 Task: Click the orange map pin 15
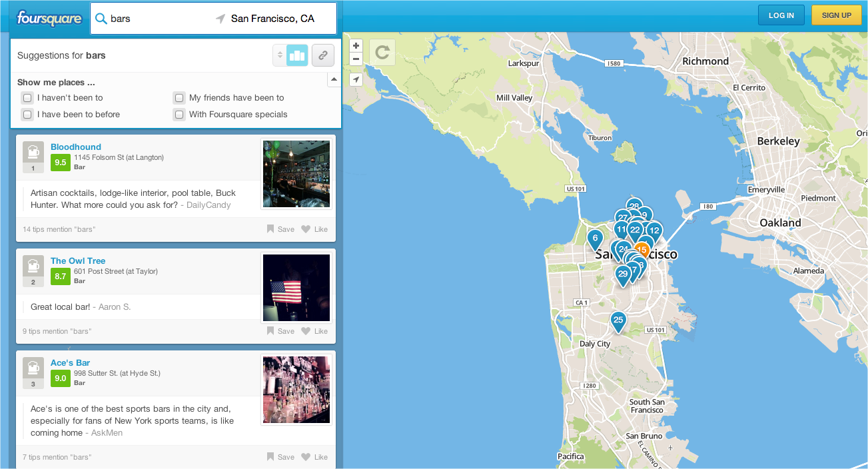pos(642,250)
